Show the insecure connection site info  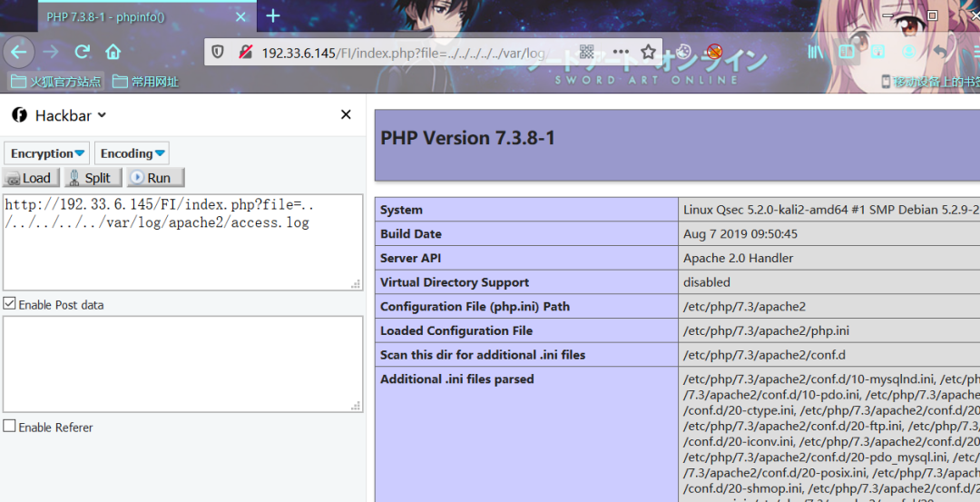(x=246, y=53)
